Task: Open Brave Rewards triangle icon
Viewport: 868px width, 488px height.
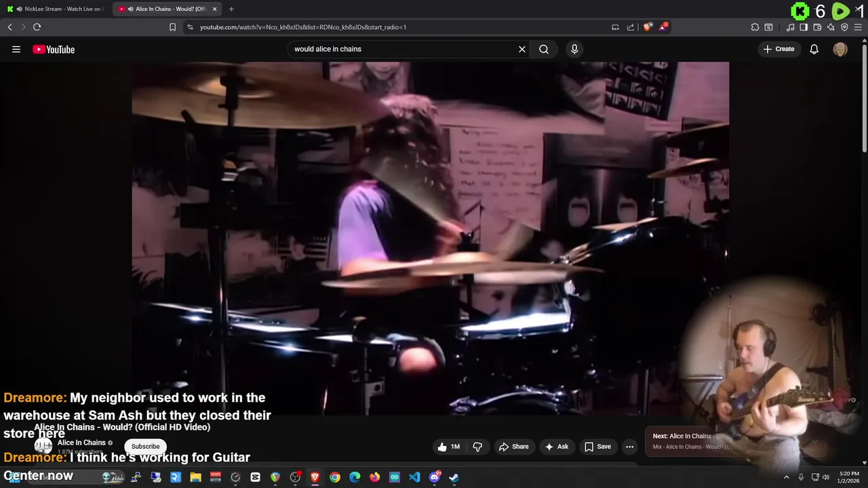Action: tap(664, 27)
